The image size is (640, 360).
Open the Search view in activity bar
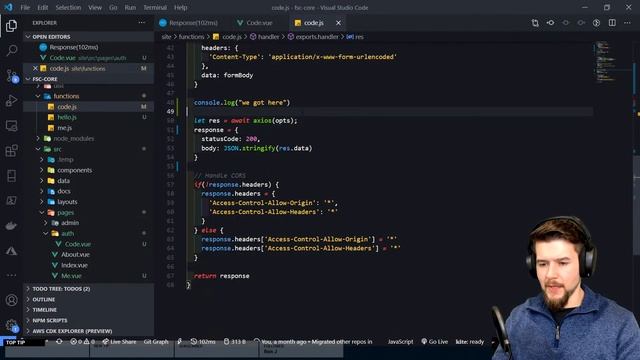(x=11, y=51)
